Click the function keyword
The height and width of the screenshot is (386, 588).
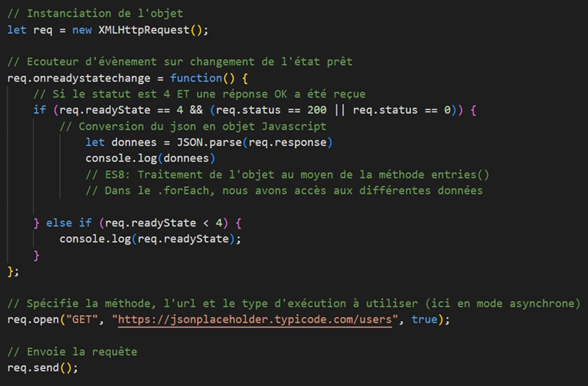(196, 78)
